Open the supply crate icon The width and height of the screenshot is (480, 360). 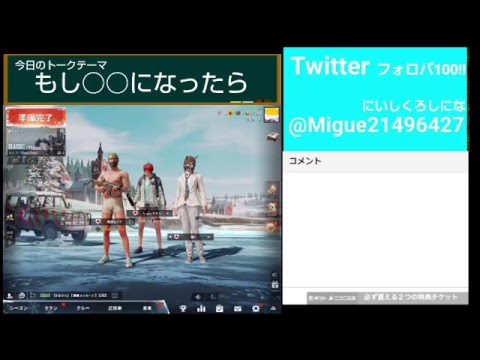coord(272,136)
